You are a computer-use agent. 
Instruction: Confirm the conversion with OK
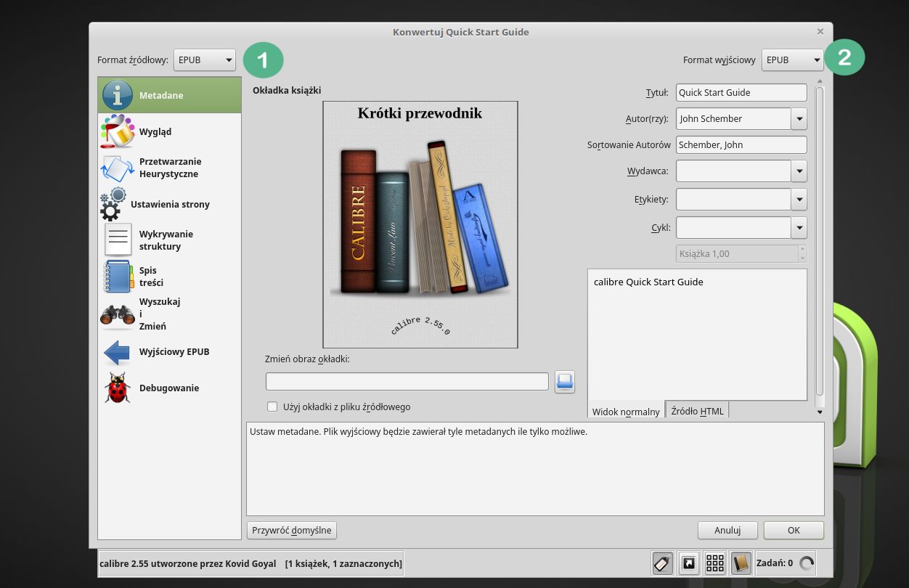tap(793, 530)
